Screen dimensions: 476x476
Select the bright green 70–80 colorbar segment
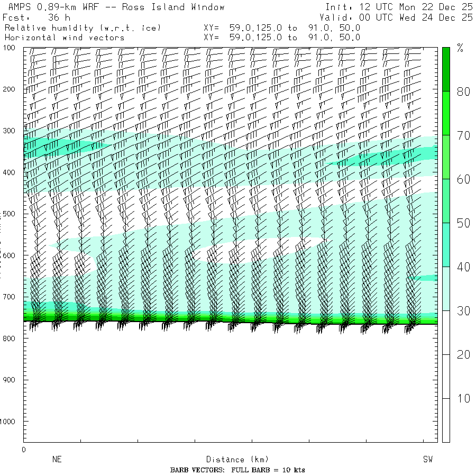pos(446,113)
